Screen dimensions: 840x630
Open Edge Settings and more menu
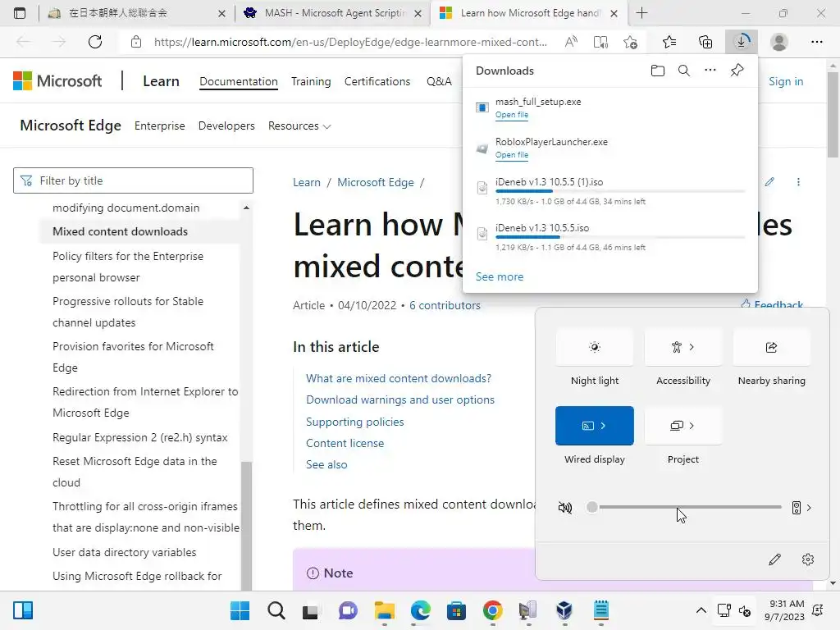coord(816,42)
